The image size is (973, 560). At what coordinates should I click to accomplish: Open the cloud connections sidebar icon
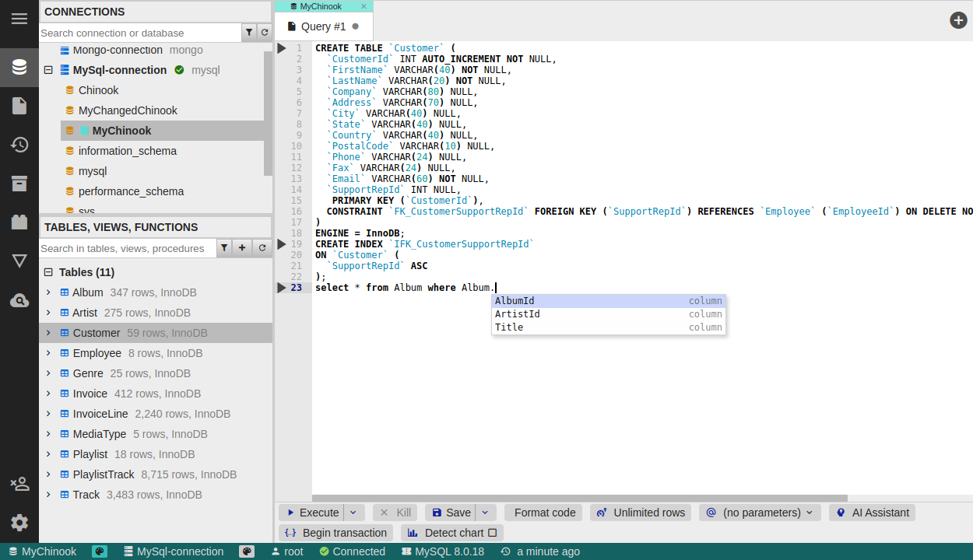point(19,300)
